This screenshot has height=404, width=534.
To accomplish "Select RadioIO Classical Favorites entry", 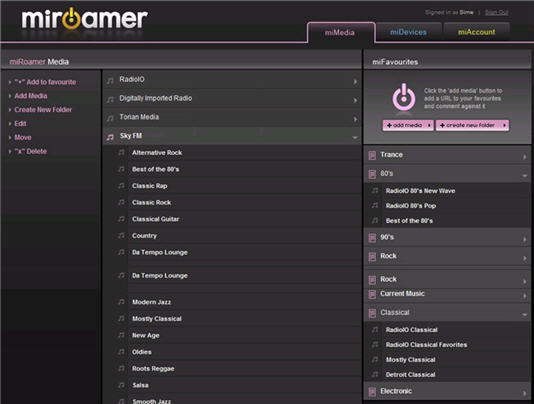I will click(x=426, y=345).
